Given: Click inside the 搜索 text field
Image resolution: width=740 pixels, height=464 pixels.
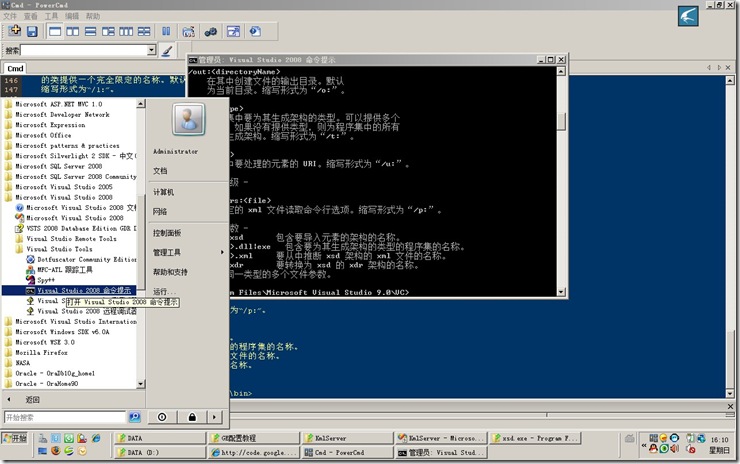Looking at the screenshot, I should click(x=84, y=50).
